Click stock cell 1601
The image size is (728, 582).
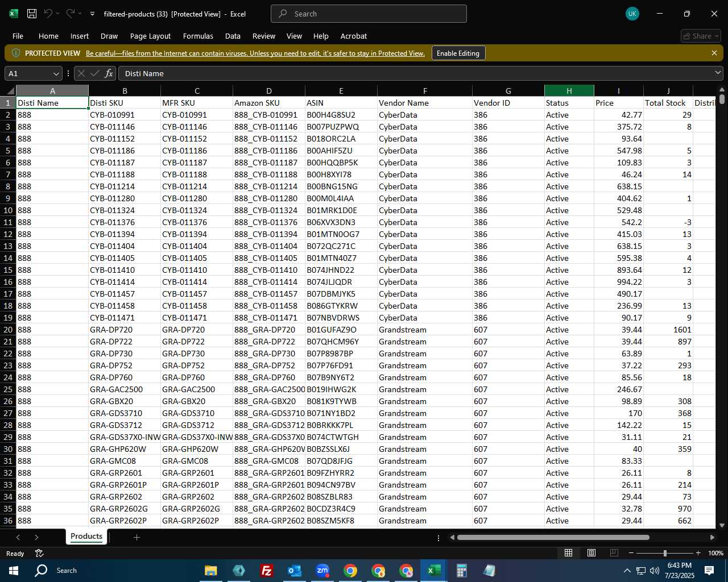[x=668, y=330]
